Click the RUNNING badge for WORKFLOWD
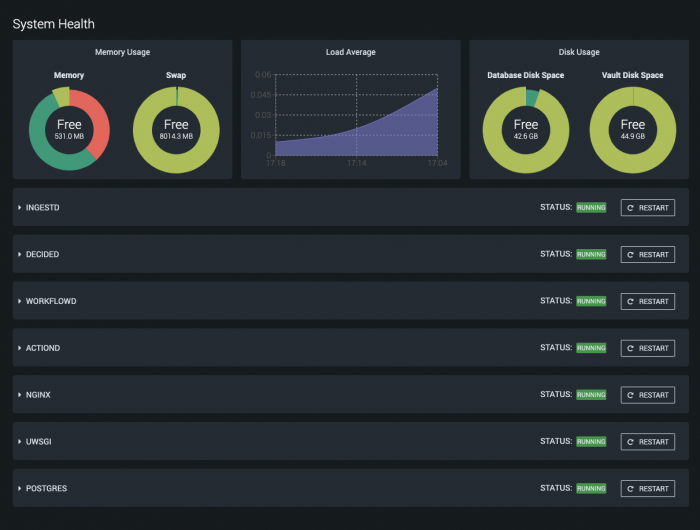 point(591,301)
